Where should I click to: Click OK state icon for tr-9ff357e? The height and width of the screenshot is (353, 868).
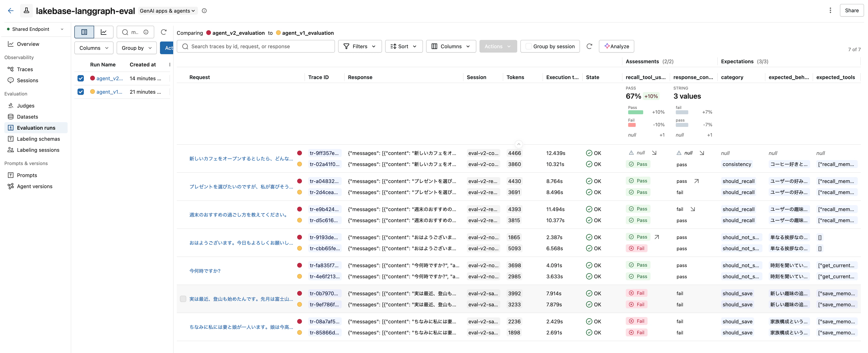click(589, 153)
